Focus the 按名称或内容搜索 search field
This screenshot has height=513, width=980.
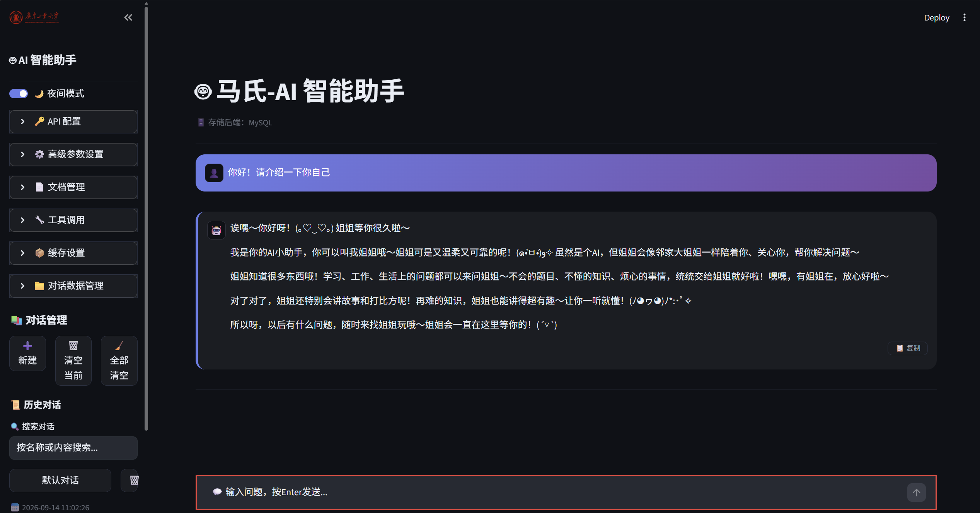pyautogui.click(x=73, y=448)
